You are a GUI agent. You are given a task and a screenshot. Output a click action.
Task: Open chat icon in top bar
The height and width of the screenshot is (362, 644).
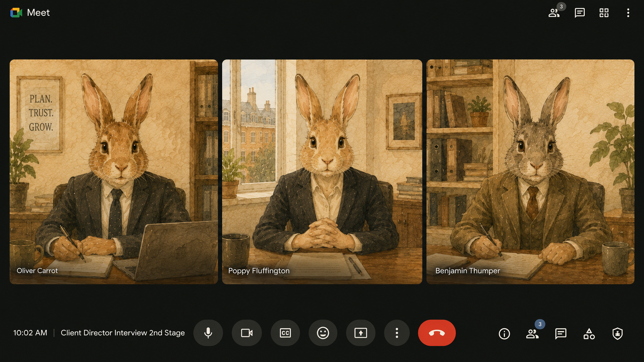pyautogui.click(x=580, y=13)
